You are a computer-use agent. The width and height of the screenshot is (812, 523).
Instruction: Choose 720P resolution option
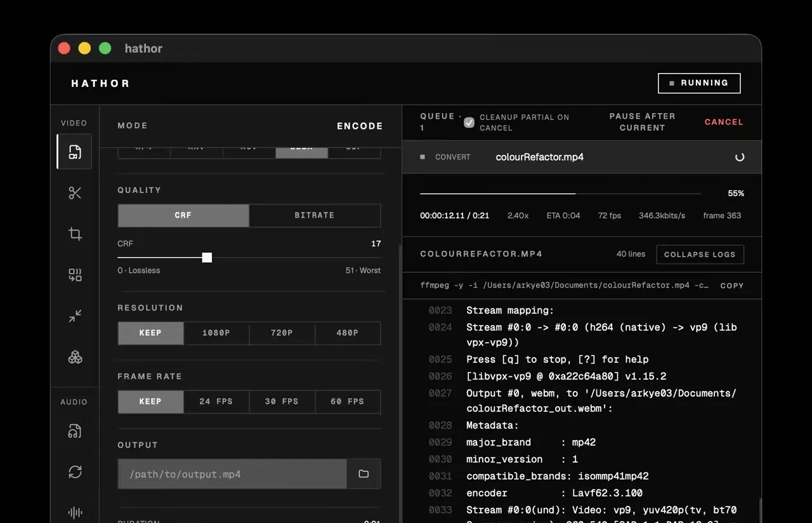(282, 333)
